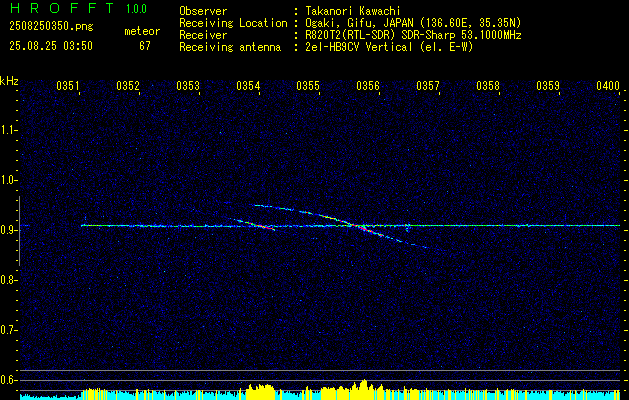Click the 0352 time marker
629x400 pixels.
point(128,86)
